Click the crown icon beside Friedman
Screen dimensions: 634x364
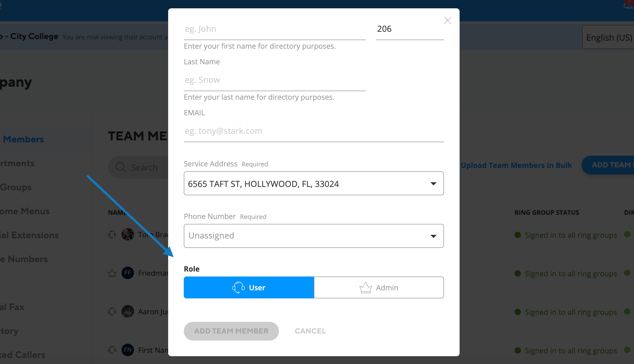tap(112, 273)
